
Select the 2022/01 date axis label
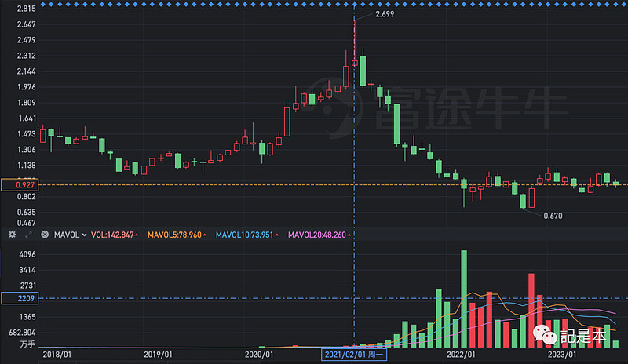point(461,355)
